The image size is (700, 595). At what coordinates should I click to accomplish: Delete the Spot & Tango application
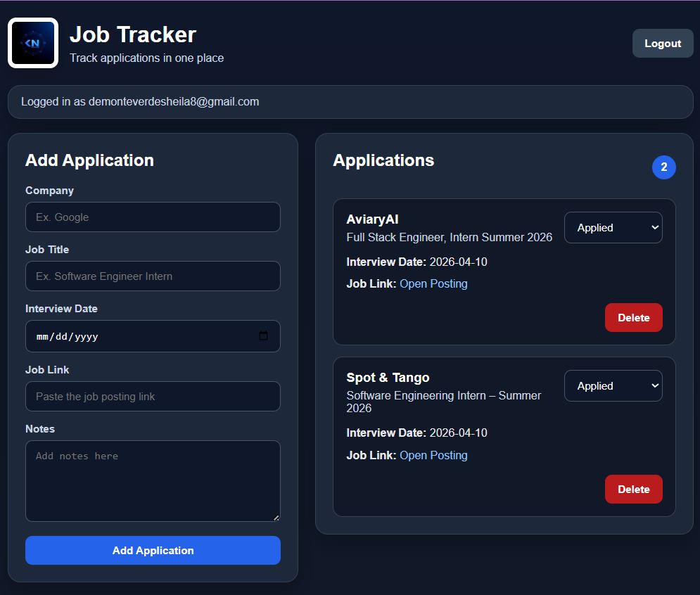click(x=633, y=489)
